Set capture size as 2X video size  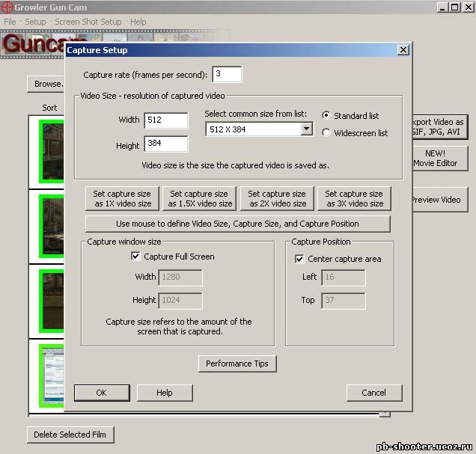277,198
